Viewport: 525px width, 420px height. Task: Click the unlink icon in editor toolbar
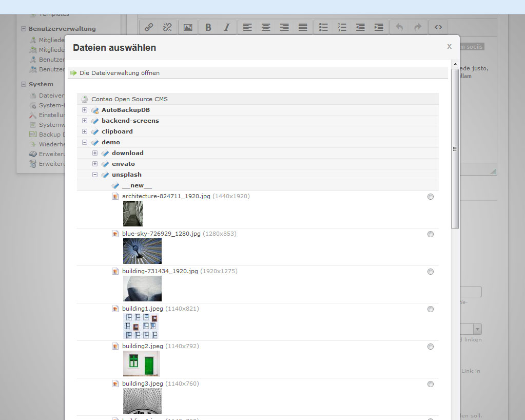[167, 27]
